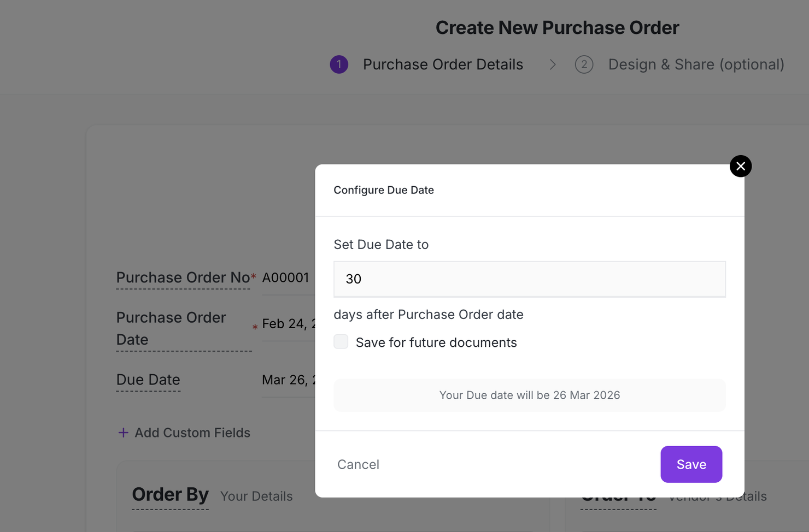Enable the Save for future documents checkbox
Viewport: 809px width, 532px height.
click(341, 342)
